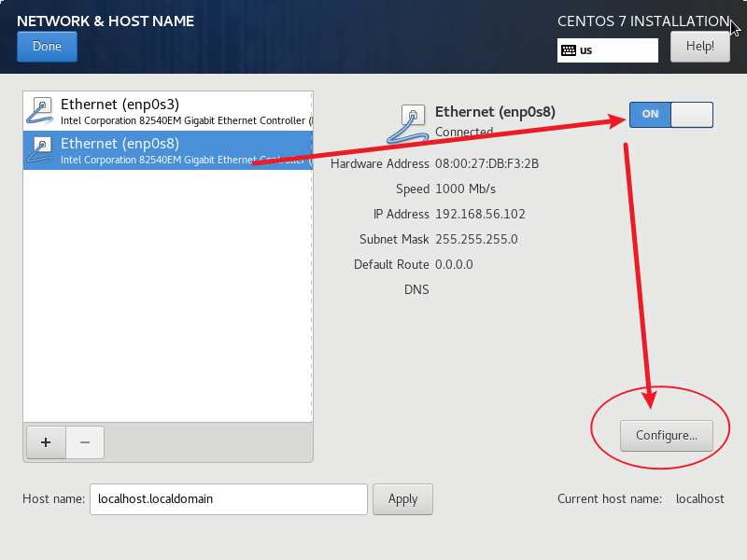Click the Hardware Address label

(x=380, y=164)
